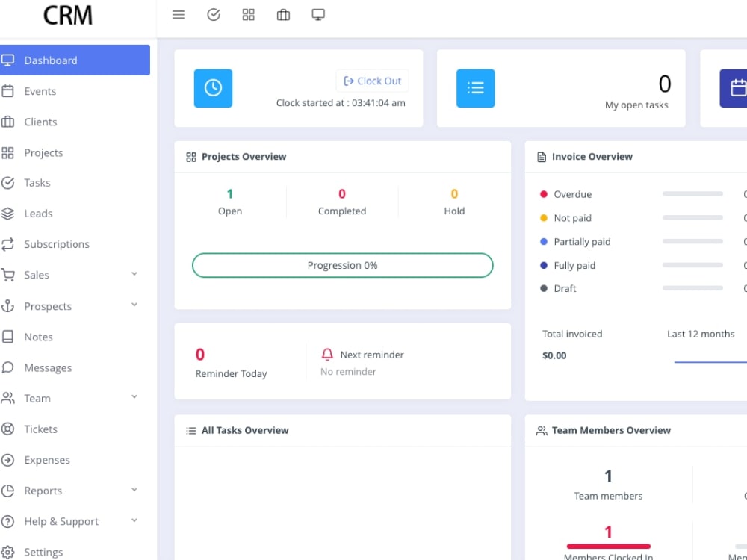Click the briefcase icon in the top toolbar

(283, 14)
